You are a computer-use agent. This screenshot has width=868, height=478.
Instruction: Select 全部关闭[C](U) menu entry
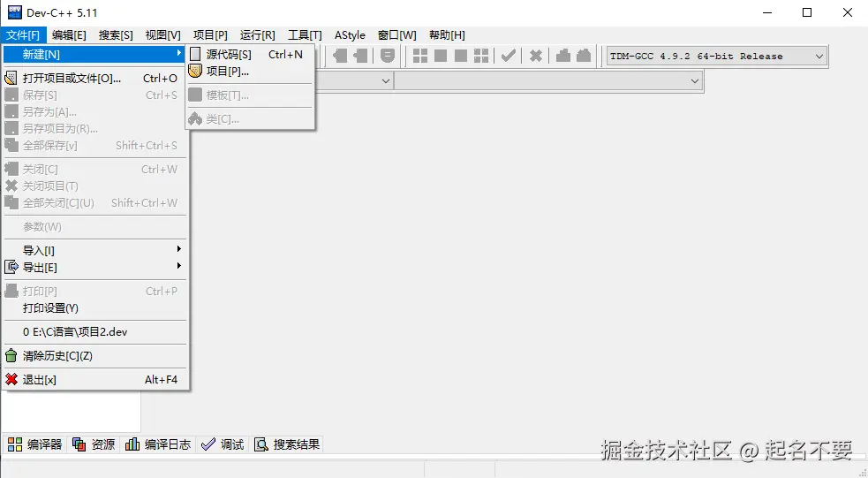(95, 202)
